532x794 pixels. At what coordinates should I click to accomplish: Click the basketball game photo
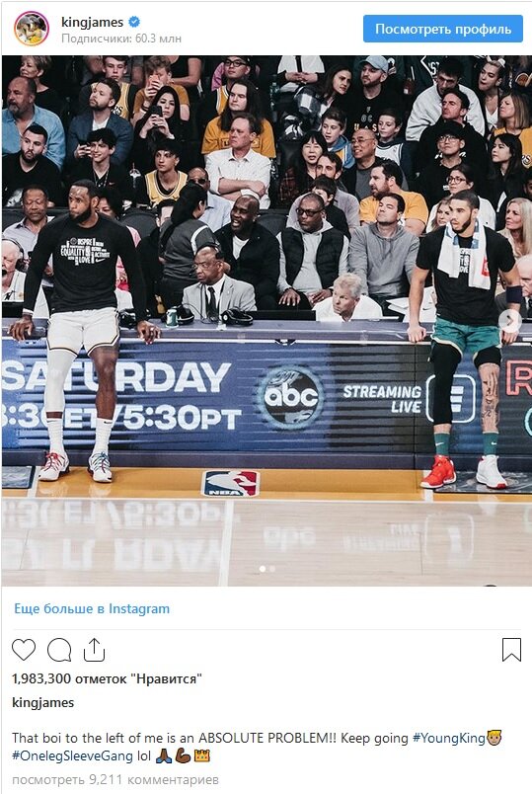pyautogui.click(x=266, y=321)
